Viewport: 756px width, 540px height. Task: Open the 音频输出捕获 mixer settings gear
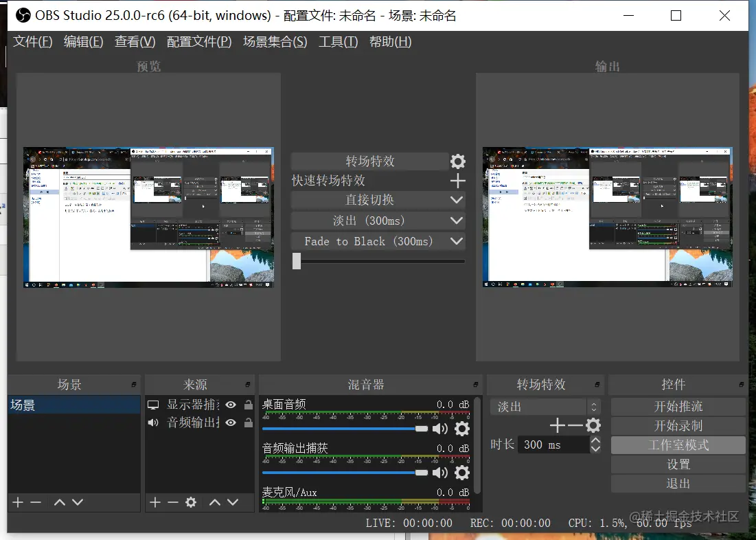tap(462, 473)
